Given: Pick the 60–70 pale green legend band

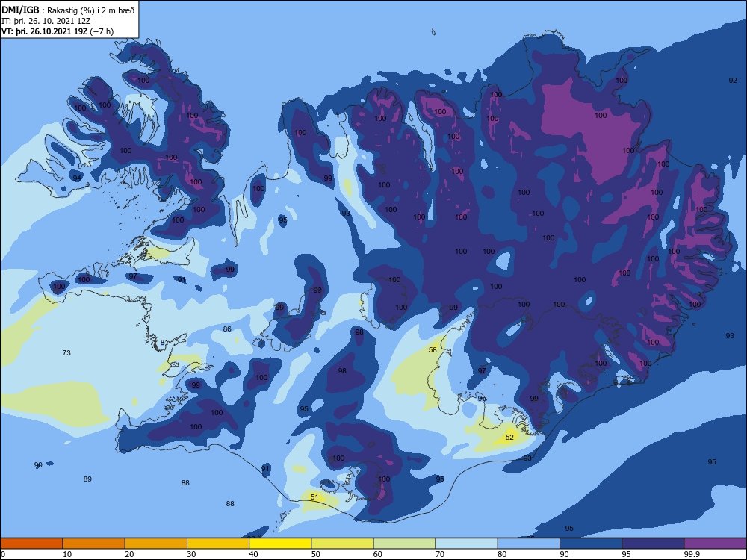Looking at the screenshot, I should coord(404,544).
